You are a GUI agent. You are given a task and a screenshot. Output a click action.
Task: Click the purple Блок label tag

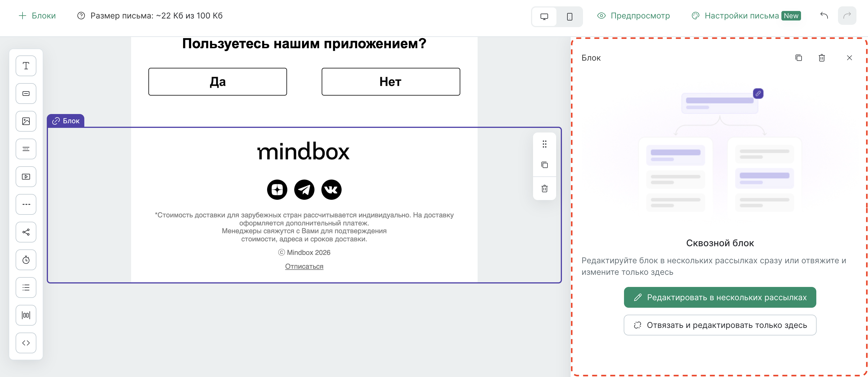tap(66, 121)
